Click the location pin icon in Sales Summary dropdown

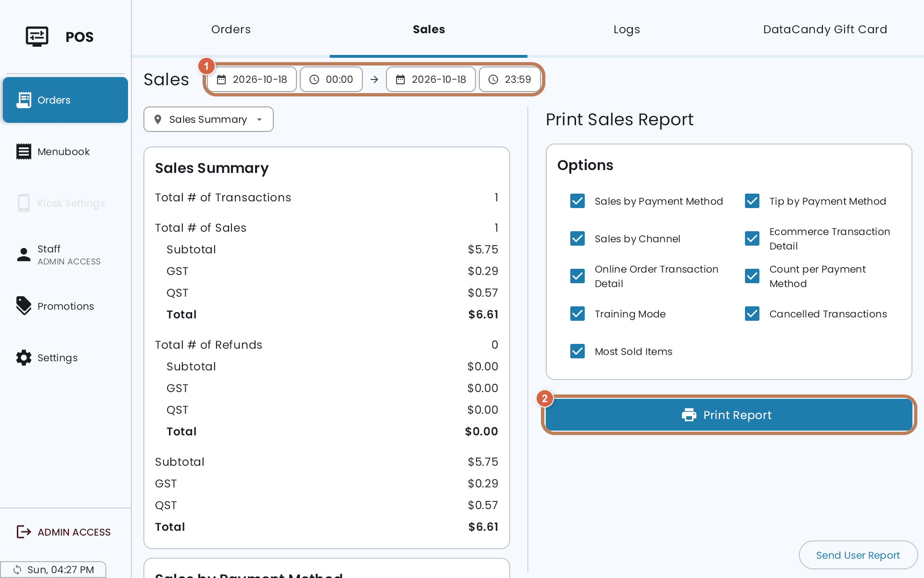click(x=158, y=119)
